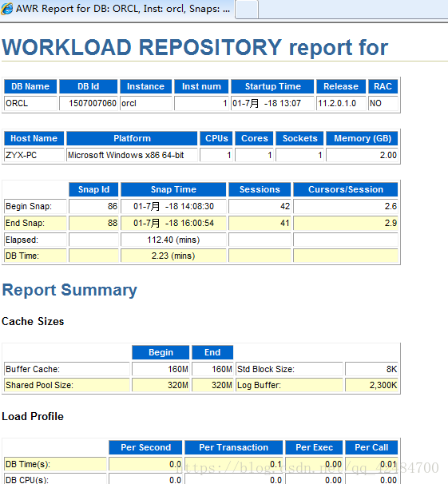
Task: Select the release value 11.2.0.1.0
Action: point(341,103)
